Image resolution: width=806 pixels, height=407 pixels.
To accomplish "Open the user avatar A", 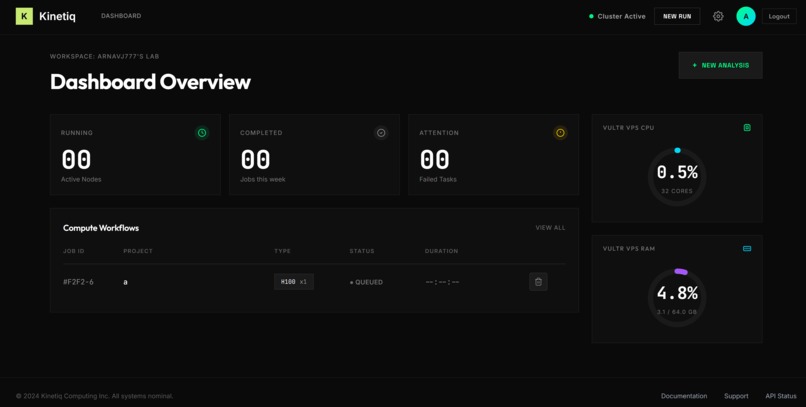I will point(746,16).
